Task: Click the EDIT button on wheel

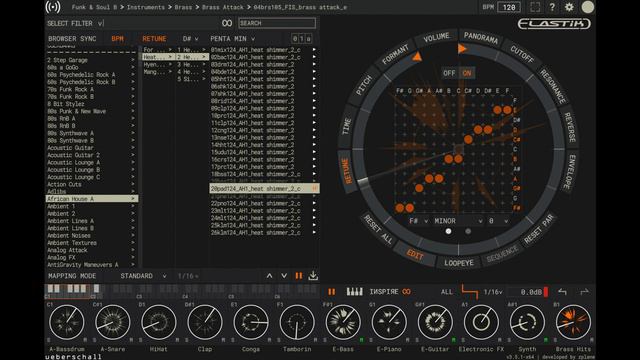Action: 415,255
